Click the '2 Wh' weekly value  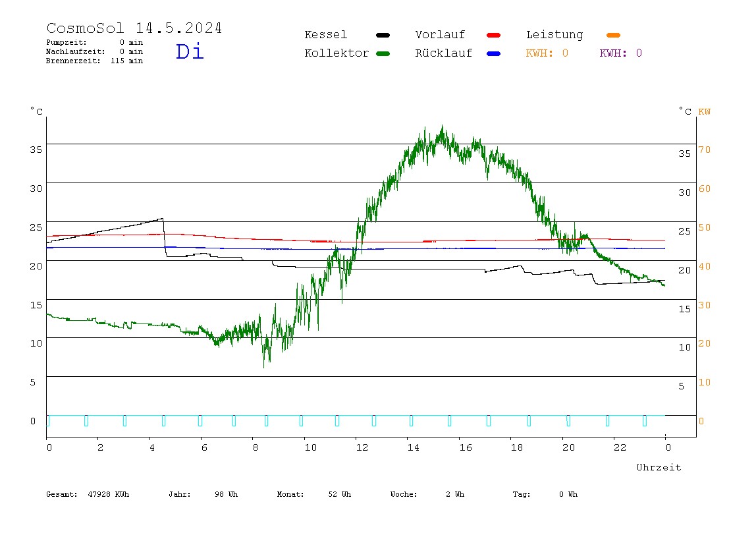click(x=455, y=494)
